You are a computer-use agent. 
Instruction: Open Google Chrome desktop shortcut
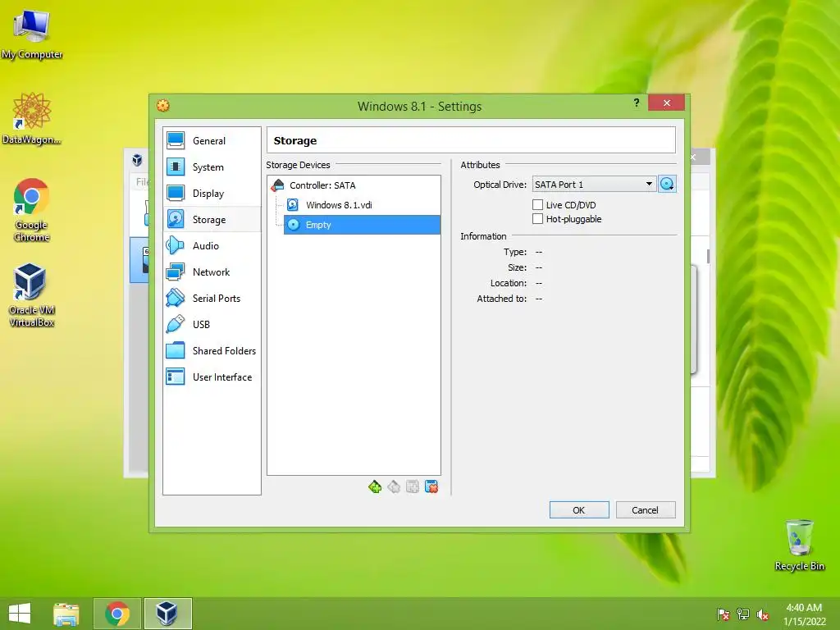(32, 210)
